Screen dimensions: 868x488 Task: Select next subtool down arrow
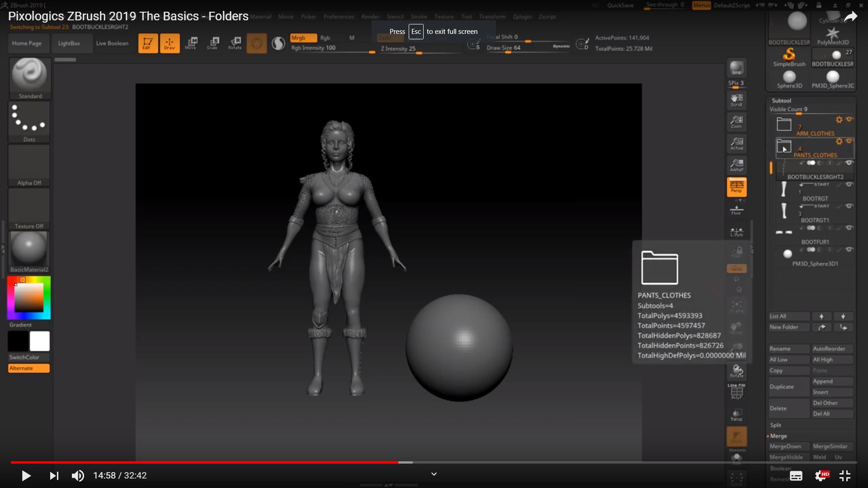click(x=843, y=316)
